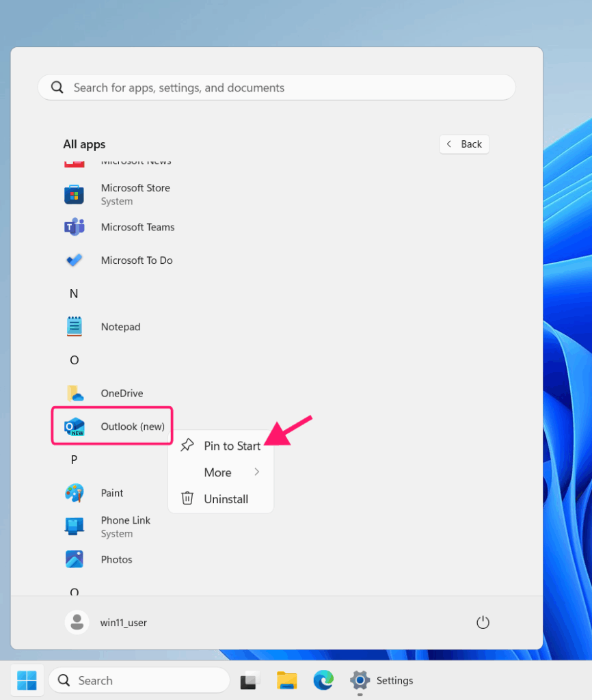This screenshot has width=592, height=700.
Task: Expand the More submenu chevron arrow
Action: [257, 472]
